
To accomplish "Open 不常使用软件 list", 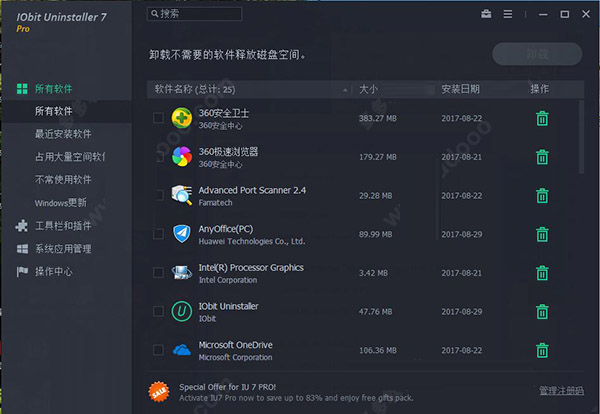I will pos(63,179).
